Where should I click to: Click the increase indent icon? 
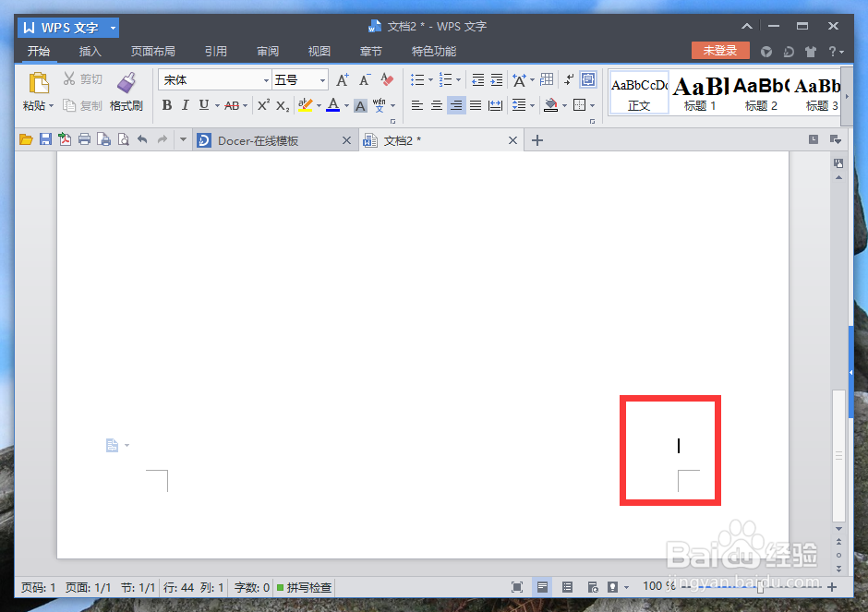pyautogui.click(x=497, y=80)
